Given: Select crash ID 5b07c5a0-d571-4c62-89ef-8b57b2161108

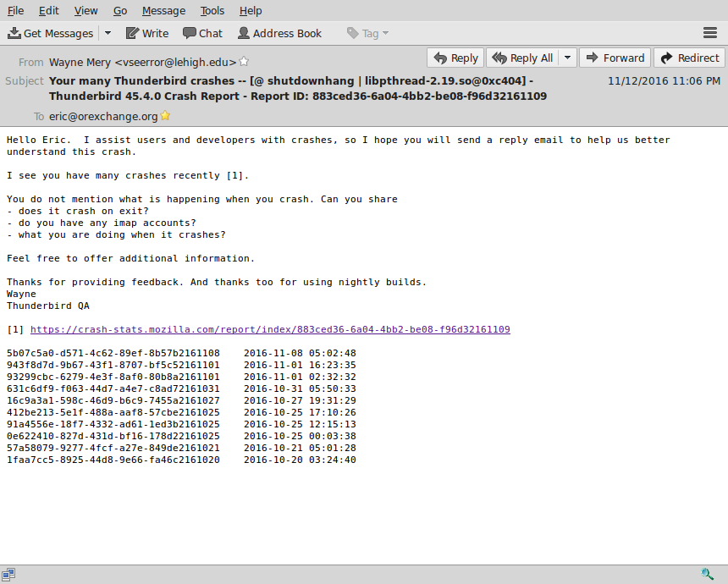Looking at the screenshot, I should [113, 353].
